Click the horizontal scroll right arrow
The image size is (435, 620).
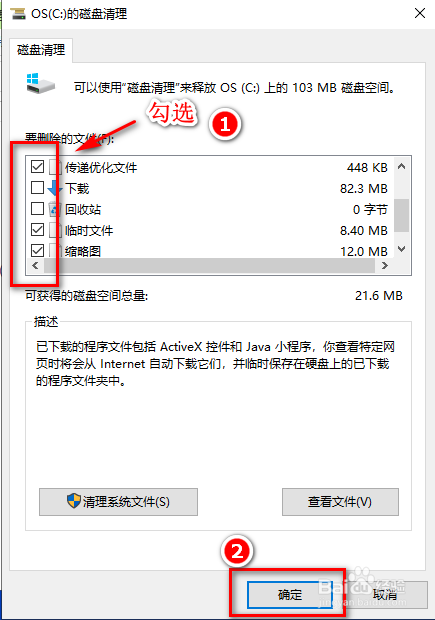pos(384,266)
